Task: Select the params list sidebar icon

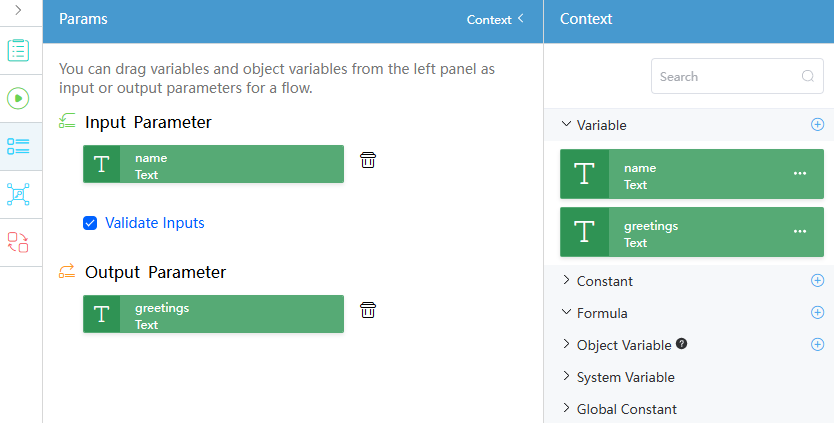Action: click(18, 146)
